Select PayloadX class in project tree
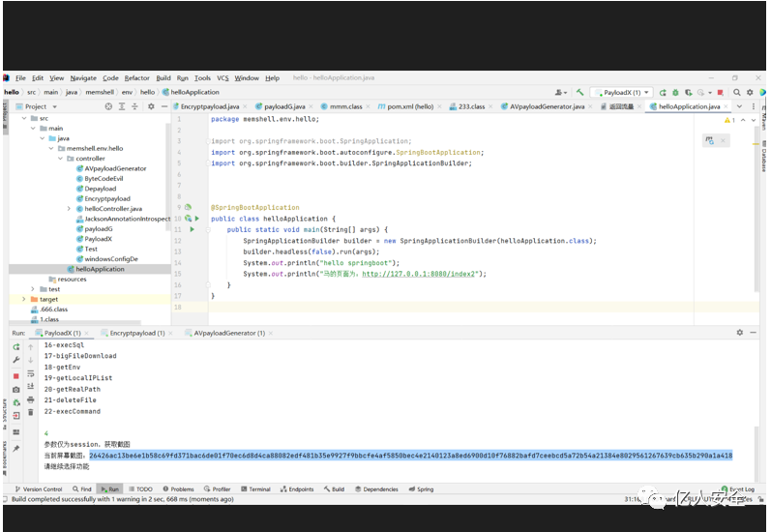Screen dimensions: 771x532 [x=98, y=239]
